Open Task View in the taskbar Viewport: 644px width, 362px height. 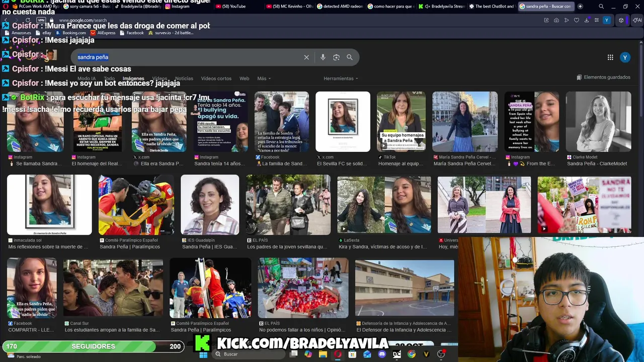click(294, 354)
